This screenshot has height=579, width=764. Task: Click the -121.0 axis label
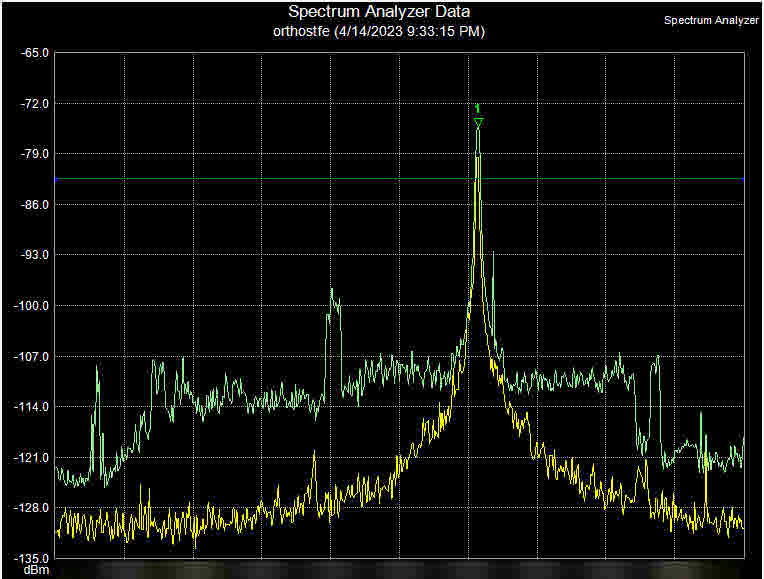[x=31, y=458]
